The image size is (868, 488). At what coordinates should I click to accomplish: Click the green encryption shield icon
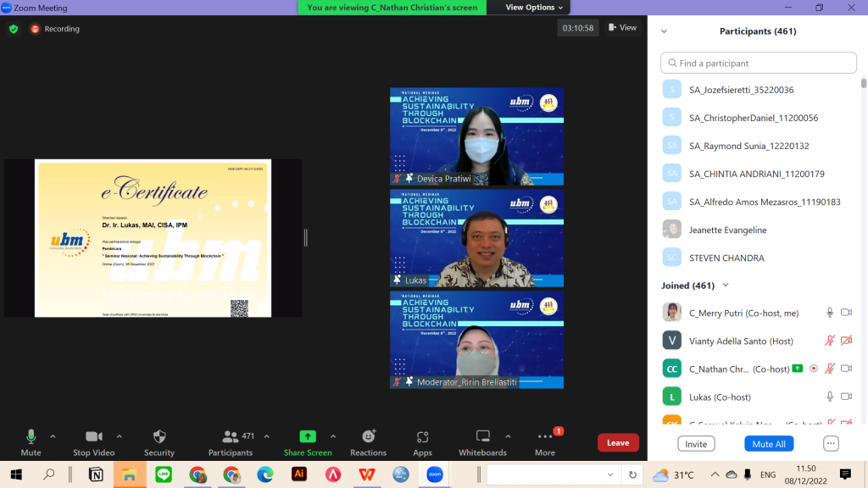click(14, 29)
